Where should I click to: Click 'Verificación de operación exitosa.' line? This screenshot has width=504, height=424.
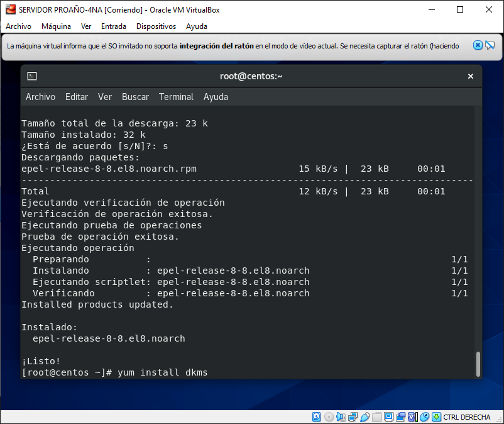[x=118, y=214]
